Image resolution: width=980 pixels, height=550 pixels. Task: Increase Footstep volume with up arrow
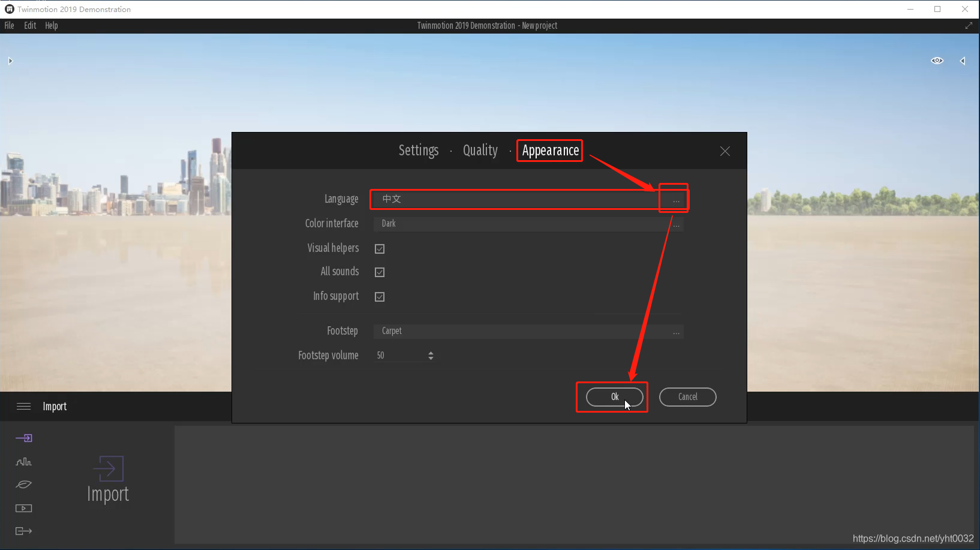(x=431, y=353)
